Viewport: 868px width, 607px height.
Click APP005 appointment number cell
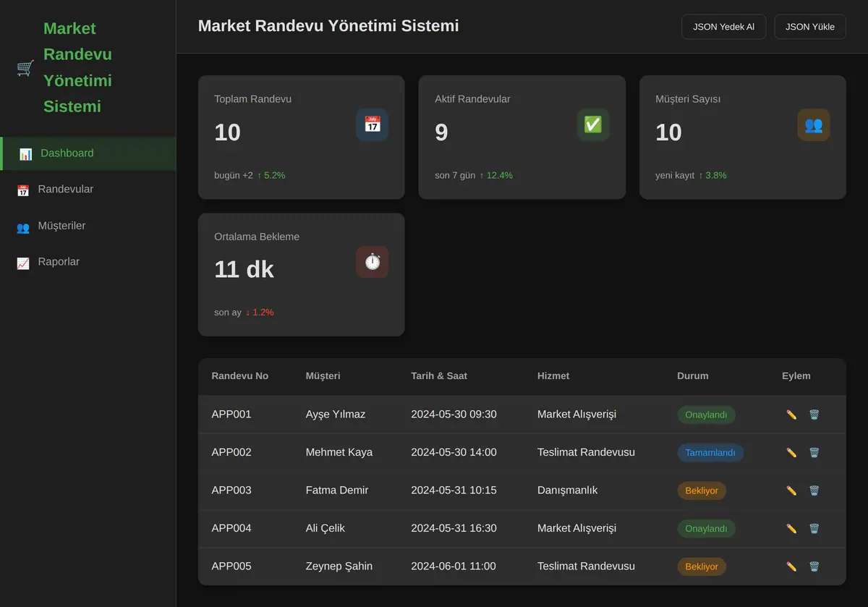pyautogui.click(x=231, y=566)
